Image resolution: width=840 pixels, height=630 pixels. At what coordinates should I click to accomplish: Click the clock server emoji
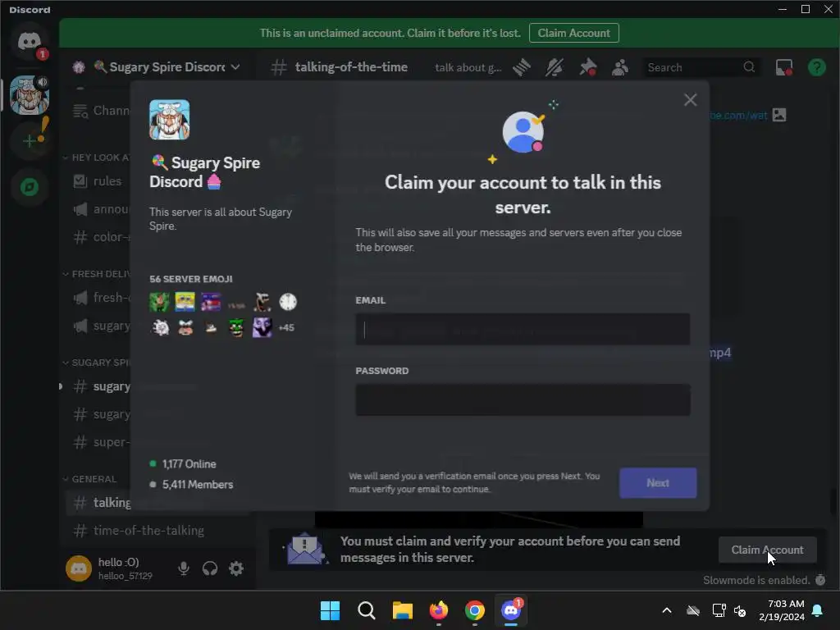pos(288,302)
